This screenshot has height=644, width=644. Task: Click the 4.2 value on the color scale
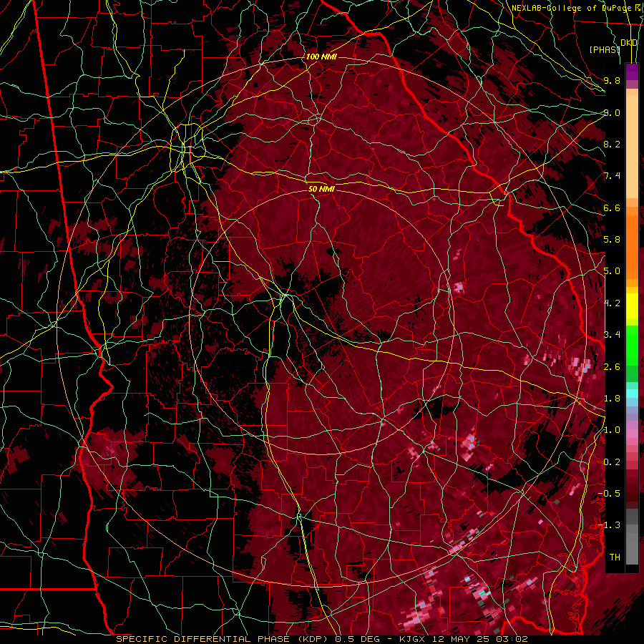[612, 303]
